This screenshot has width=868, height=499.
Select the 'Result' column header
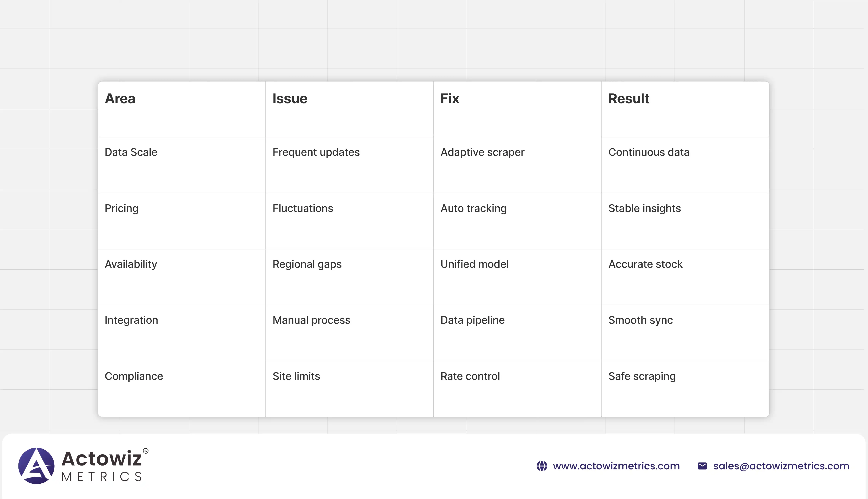click(x=629, y=99)
